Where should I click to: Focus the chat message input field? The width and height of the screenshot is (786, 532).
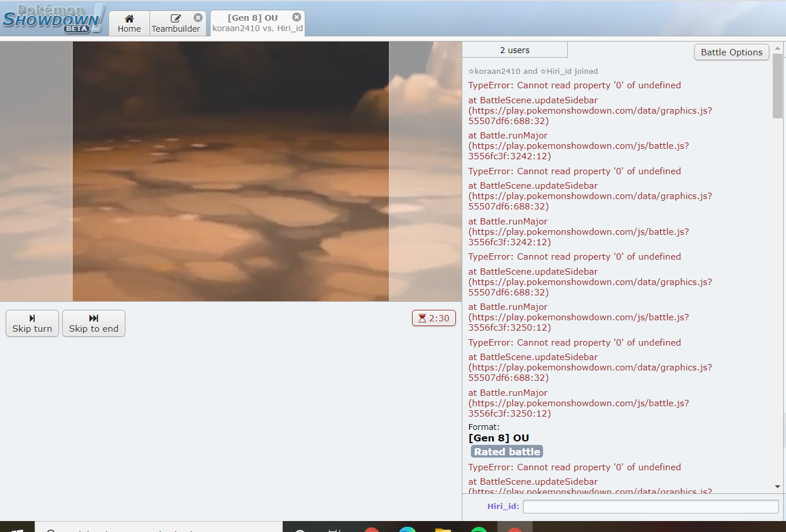pyautogui.click(x=650, y=507)
